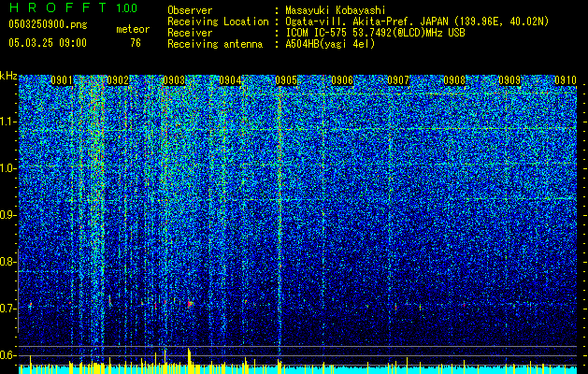
Task: Click the 0904 time marker
Action: [x=230, y=80]
